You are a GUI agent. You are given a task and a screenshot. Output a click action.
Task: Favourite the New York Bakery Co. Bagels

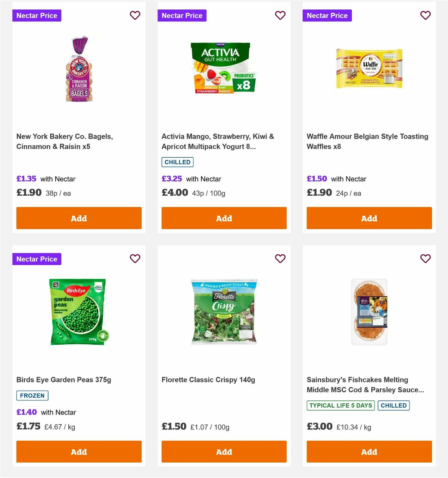point(135,15)
